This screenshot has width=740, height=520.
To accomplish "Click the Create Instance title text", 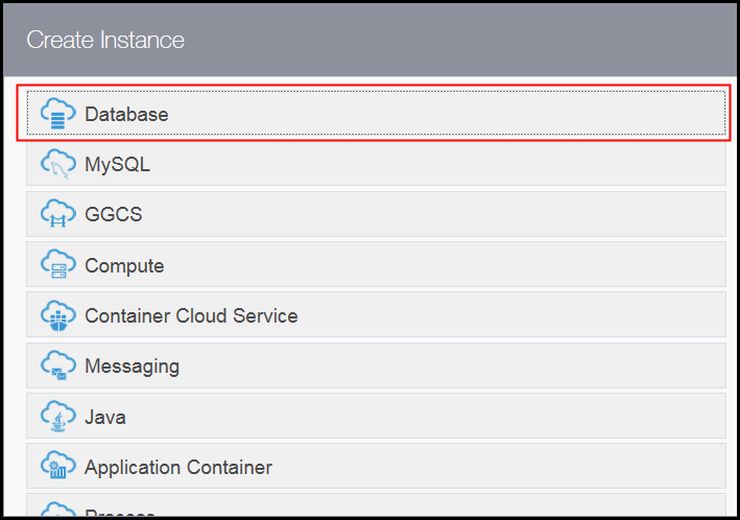I will [x=105, y=40].
